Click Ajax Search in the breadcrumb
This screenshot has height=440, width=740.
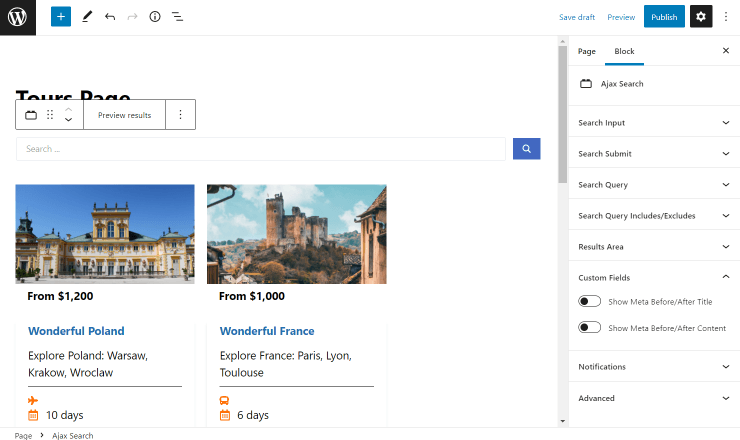[73, 435]
